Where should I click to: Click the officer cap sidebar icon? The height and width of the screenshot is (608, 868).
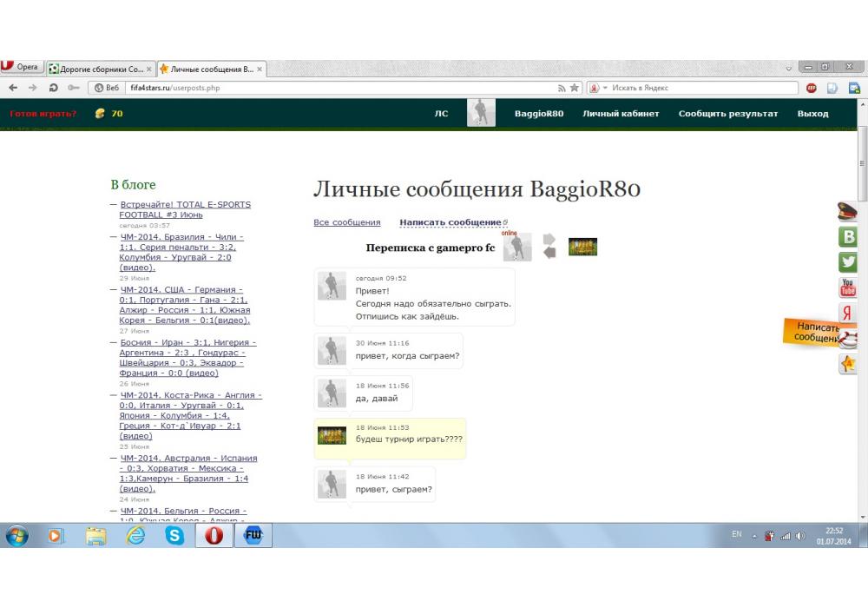(x=848, y=211)
